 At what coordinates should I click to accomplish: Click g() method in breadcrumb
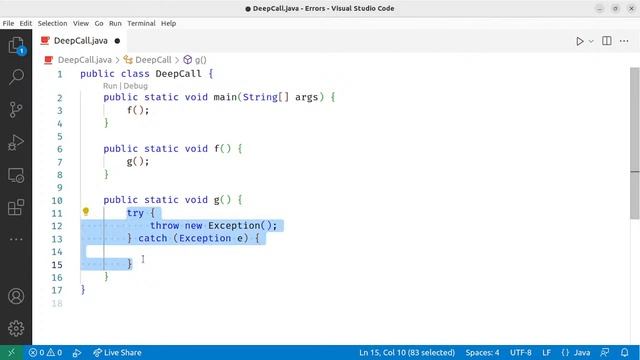click(x=200, y=60)
